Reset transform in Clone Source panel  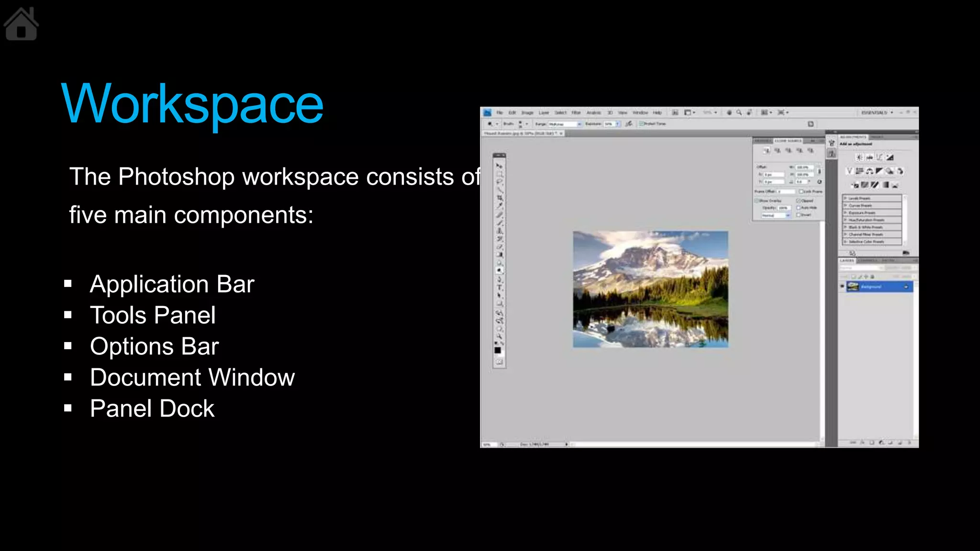click(x=819, y=182)
